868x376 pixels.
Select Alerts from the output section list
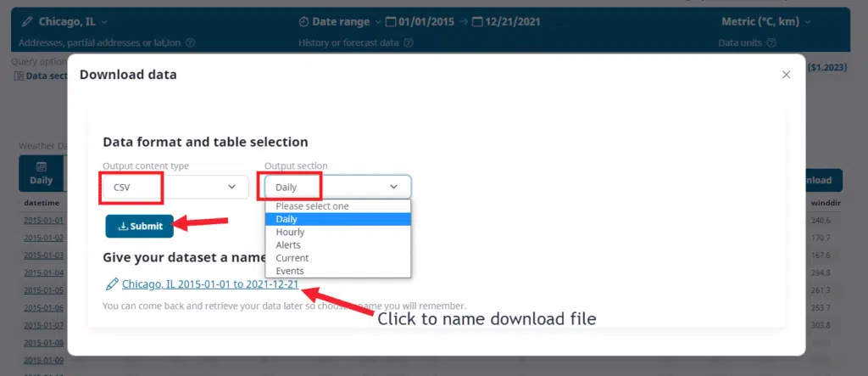coord(288,244)
